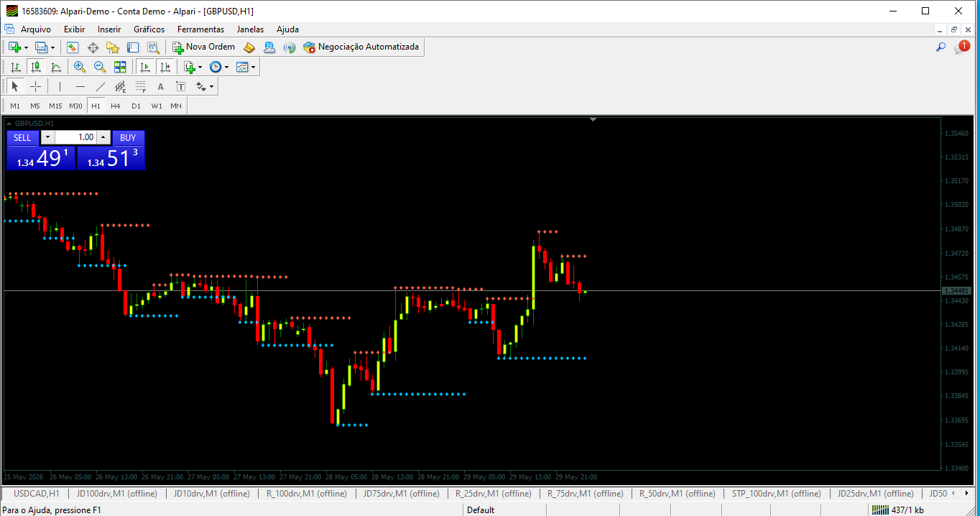980x516 pixels.
Task: Switch to H4 timeframe
Action: point(116,106)
